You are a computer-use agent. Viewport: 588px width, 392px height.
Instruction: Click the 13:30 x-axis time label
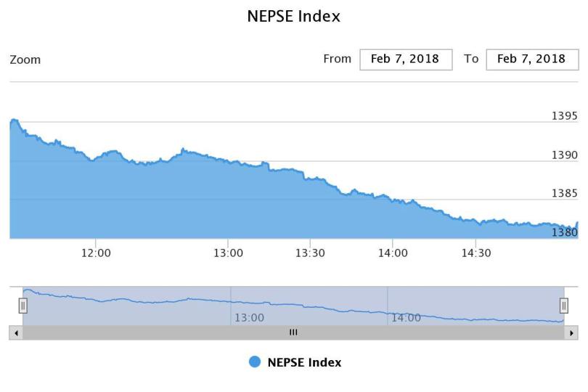tap(310, 253)
